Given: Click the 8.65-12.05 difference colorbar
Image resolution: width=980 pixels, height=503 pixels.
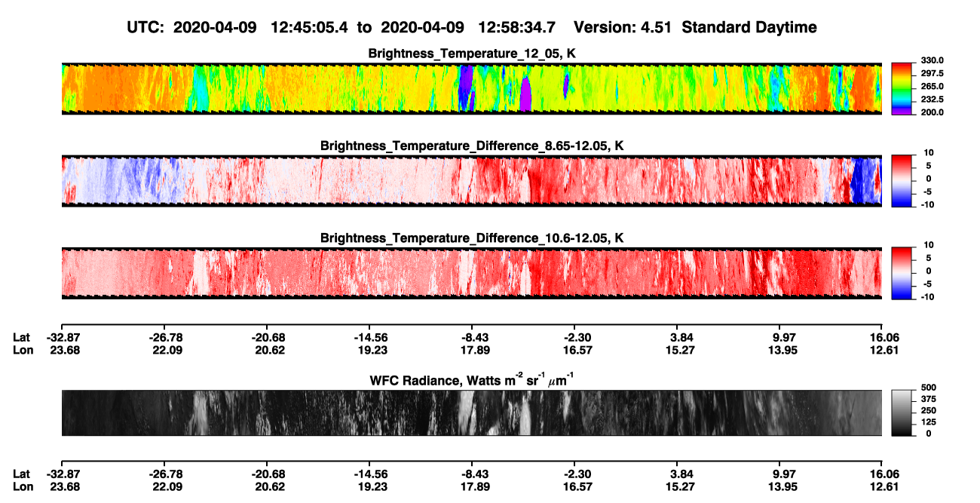Looking at the screenshot, I should point(903,180).
